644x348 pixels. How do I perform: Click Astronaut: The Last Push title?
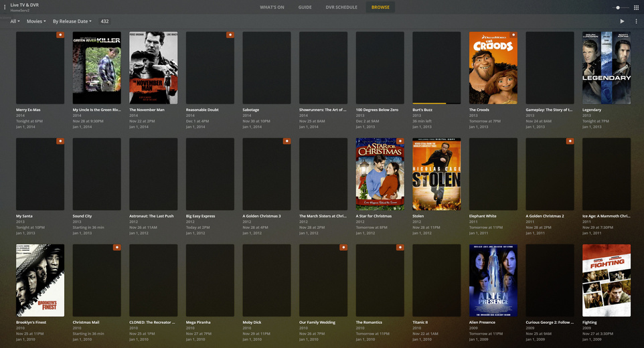pyautogui.click(x=151, y=216)
